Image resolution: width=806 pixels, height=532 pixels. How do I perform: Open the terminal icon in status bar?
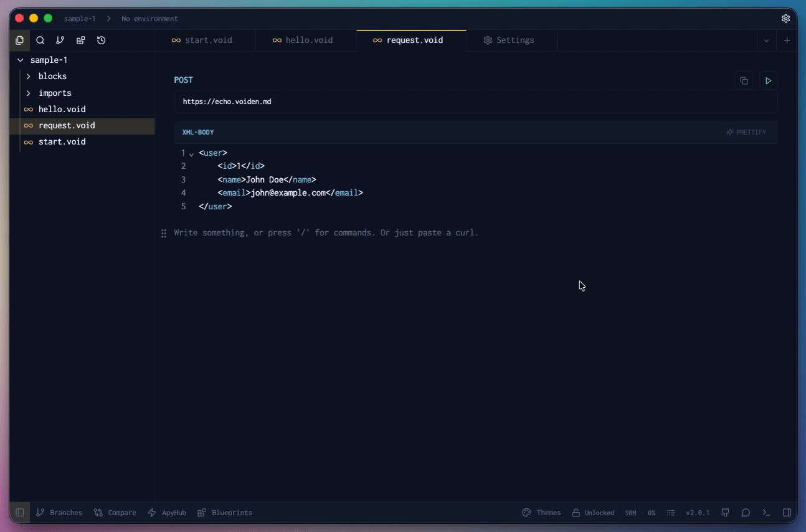tap(767, 513)
